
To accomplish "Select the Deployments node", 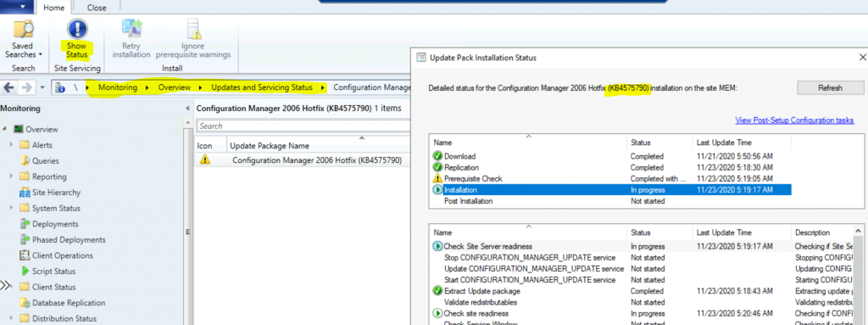I will 55,224.
